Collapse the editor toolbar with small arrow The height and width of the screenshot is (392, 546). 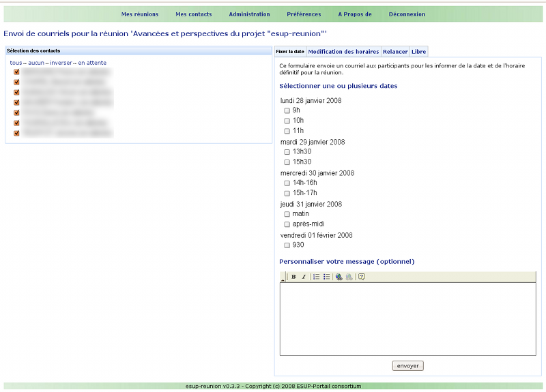[x=283, y=280]
